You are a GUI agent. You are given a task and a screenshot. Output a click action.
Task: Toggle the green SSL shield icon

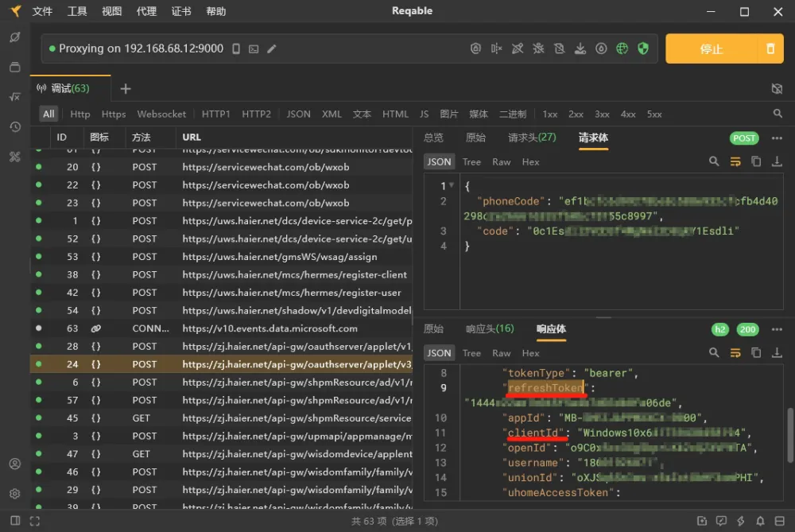643,49
